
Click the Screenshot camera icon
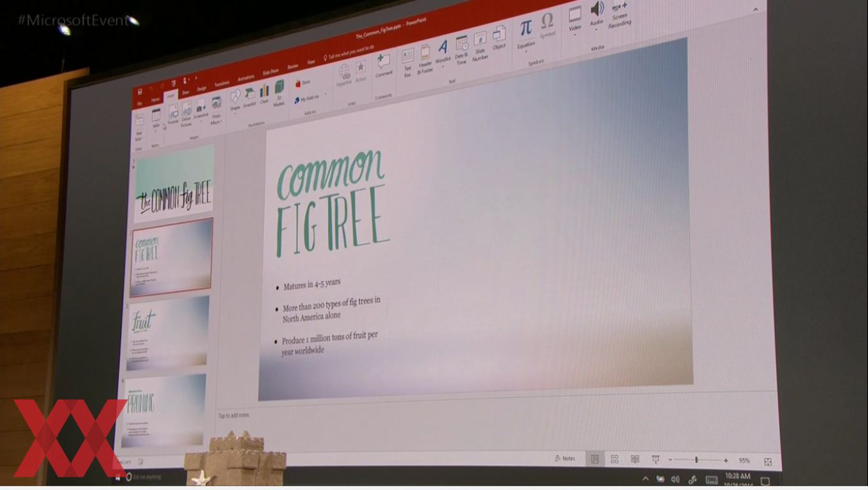pos(201,109)
